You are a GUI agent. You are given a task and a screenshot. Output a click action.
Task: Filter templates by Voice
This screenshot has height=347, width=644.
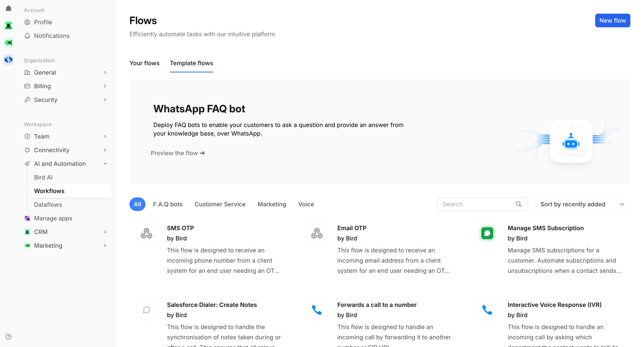click(x=306, y=204)
